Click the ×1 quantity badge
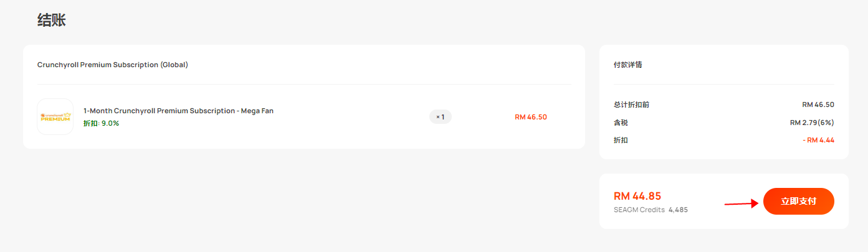Screen dimensions: 868x252 tap(441, 116)
